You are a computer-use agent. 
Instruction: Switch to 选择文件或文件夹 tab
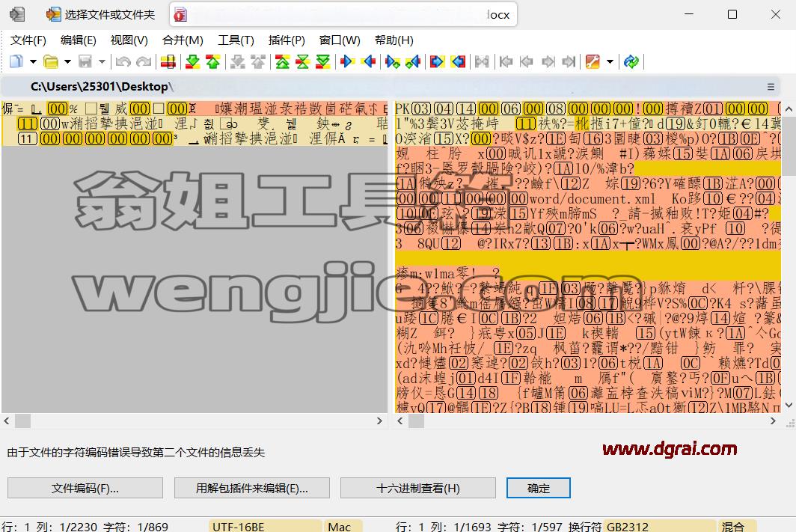point(100,14)
